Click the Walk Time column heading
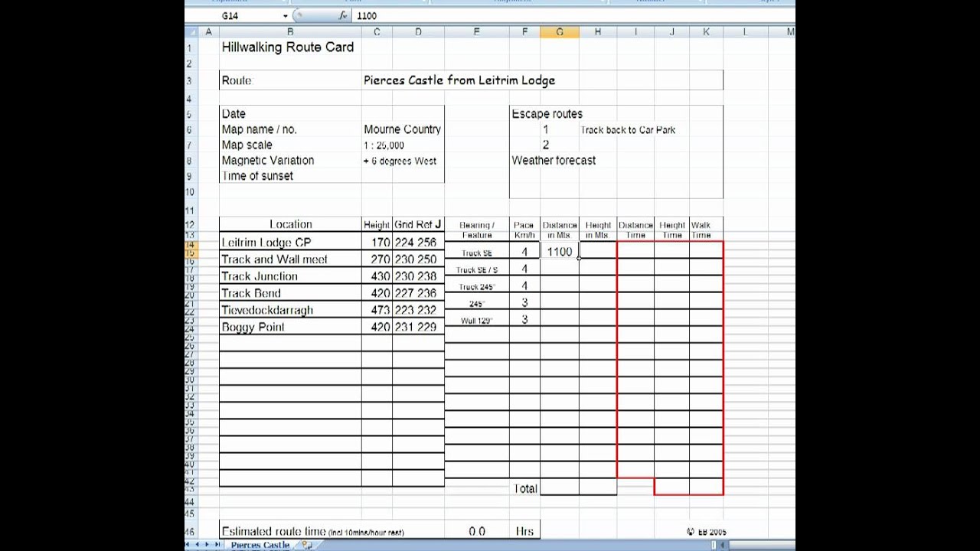The image size is (980, 551). pos(701,230)
